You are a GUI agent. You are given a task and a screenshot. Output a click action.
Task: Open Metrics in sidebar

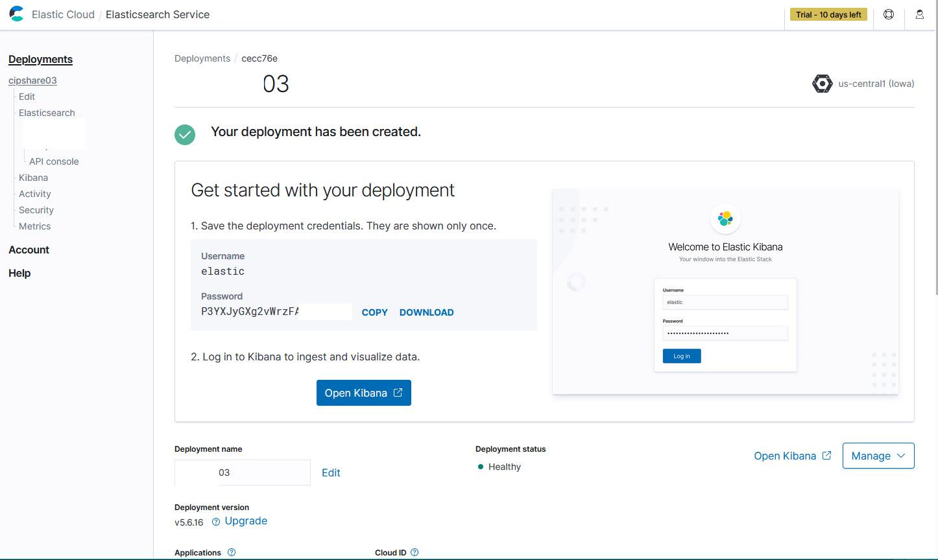pos(35,226)
